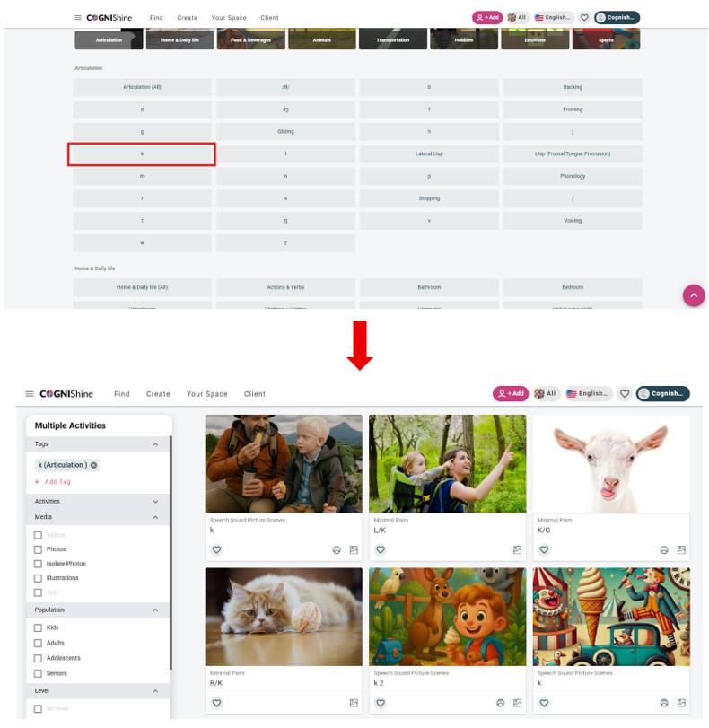709x728 pixels.
Task: Enable the Photos media checkbox
Action: (x=38, y=549)
